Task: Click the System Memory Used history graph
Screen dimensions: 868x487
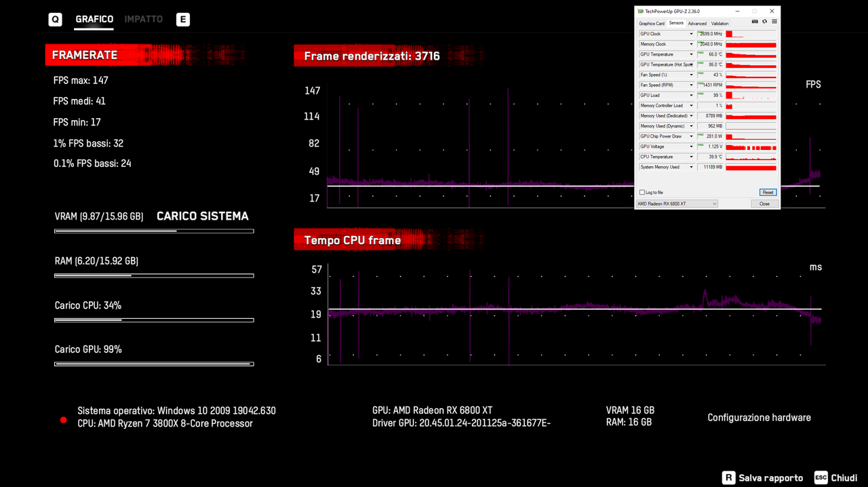Action: point(751,167)
